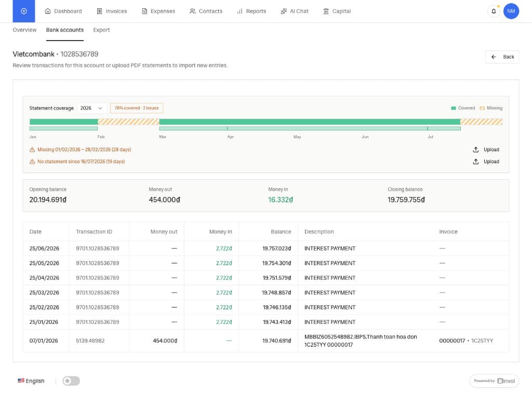532x394 pixels.
Task: Click the blue plus create button
Action: click(24, 11)
